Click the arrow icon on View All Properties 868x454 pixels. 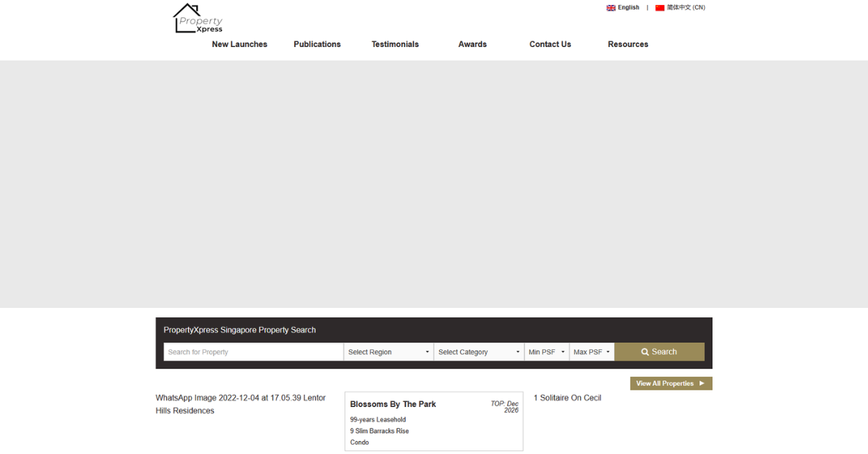tap(702, 384)
